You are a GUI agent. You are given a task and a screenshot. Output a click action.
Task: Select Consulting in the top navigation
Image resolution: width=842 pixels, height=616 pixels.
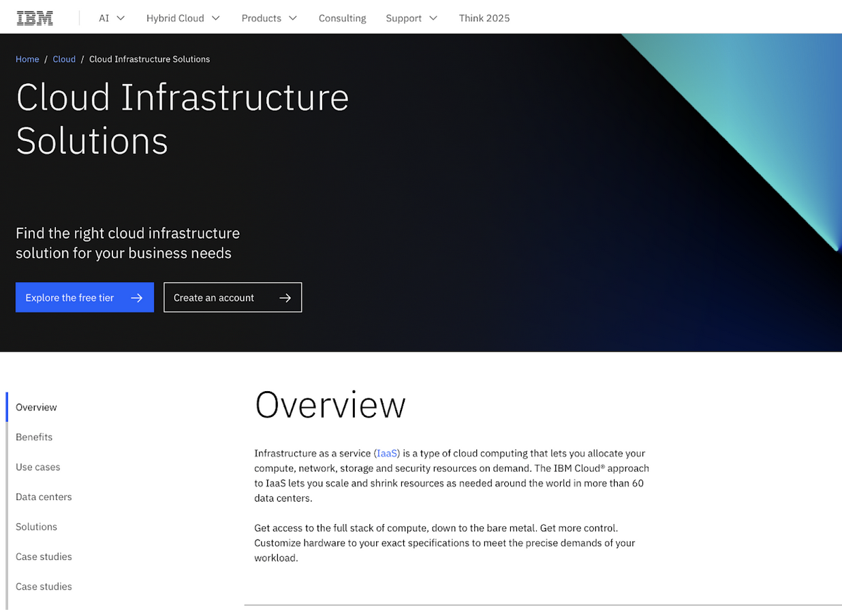coord(342,18)
